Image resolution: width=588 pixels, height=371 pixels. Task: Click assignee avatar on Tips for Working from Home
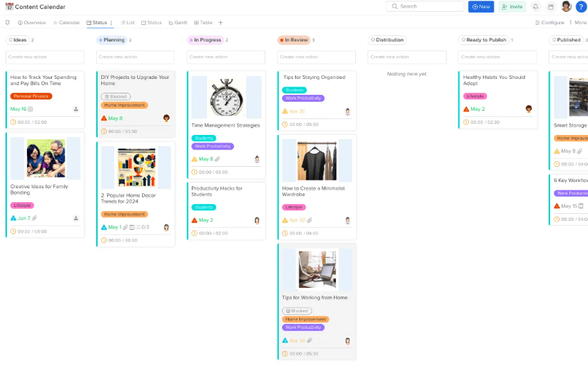[x=348, y=341]
